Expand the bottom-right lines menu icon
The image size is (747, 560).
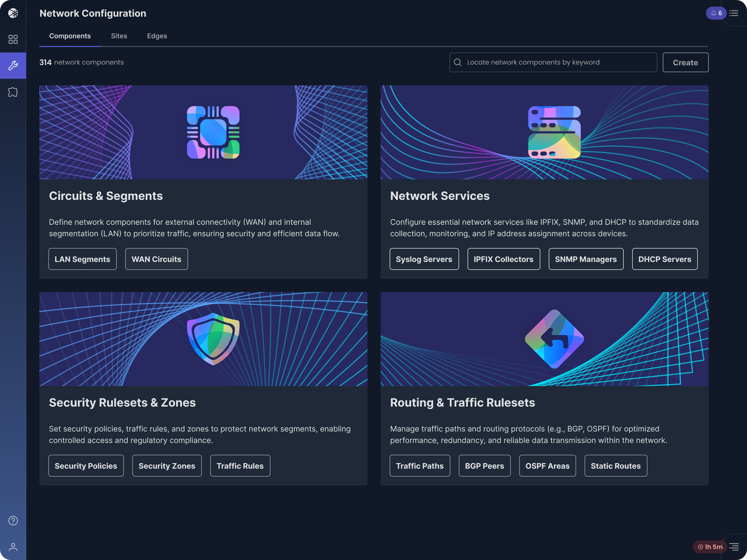point(734,547)
